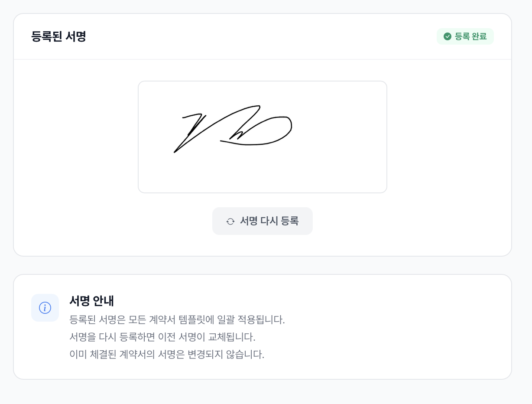Select the 등록된 서명 panel title
532x404 pixels.
59,37
